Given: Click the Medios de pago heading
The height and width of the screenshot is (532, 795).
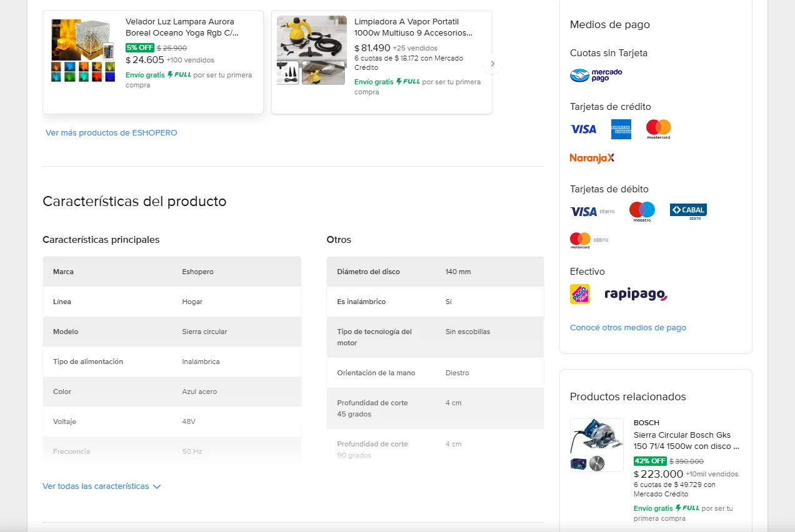Looking at the screenshot, I should point(609,25).
